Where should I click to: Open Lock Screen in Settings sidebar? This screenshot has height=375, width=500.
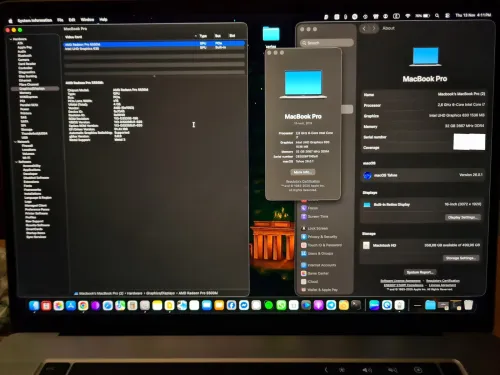click(x=318, y=229)
